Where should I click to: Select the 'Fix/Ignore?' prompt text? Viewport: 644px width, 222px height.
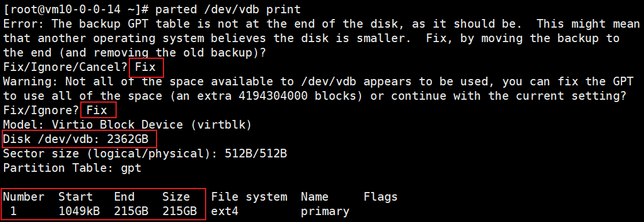click(x=41, y=110)
